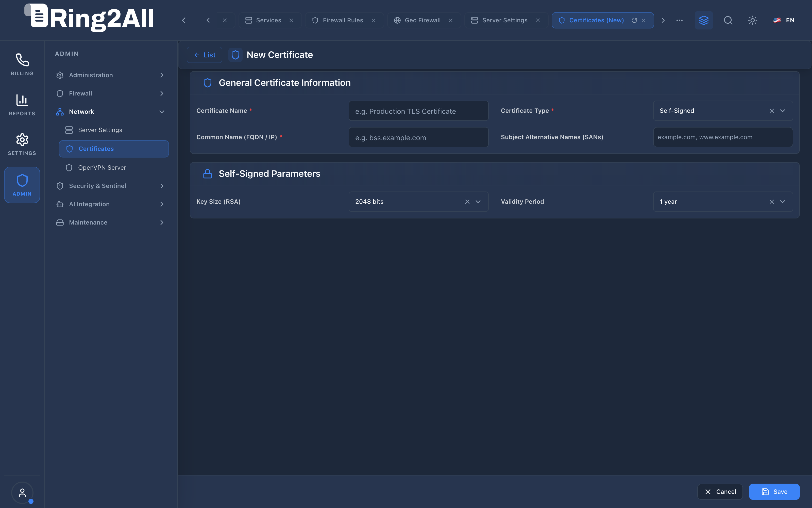Image resolution: width=812 pixels, height=508 pixels.
Task: Expand the Security & Sentinel group
Action: click(110, 186)
